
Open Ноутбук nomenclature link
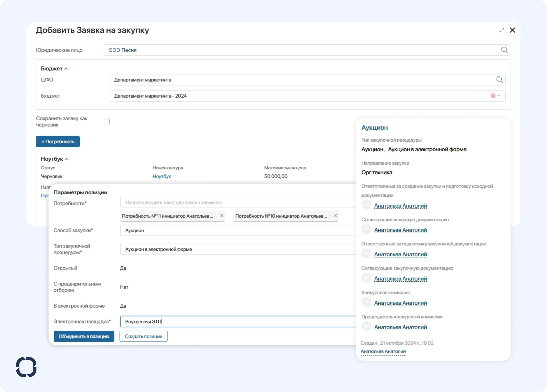tap(161, 176)
